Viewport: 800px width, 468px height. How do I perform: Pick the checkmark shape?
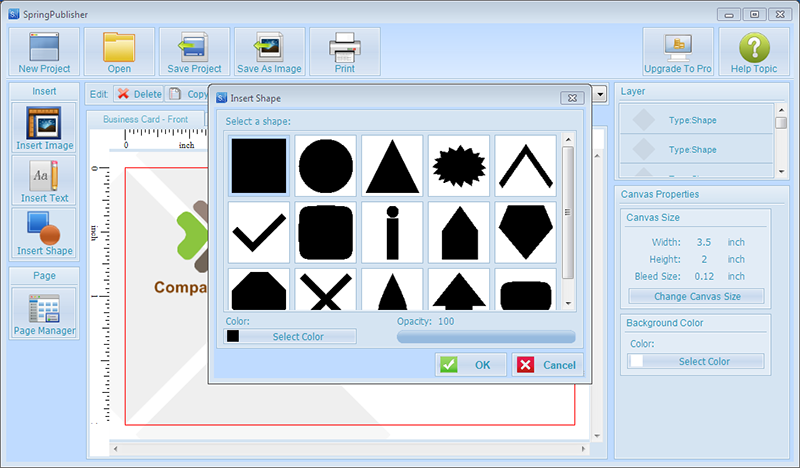click(259, 232)
